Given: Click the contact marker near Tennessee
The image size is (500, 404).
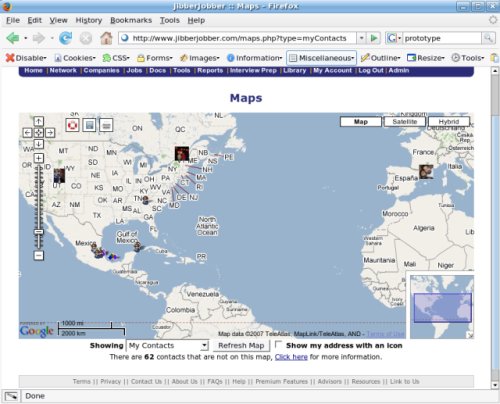Looking at the screenshot, I should (x=145, y=200).
